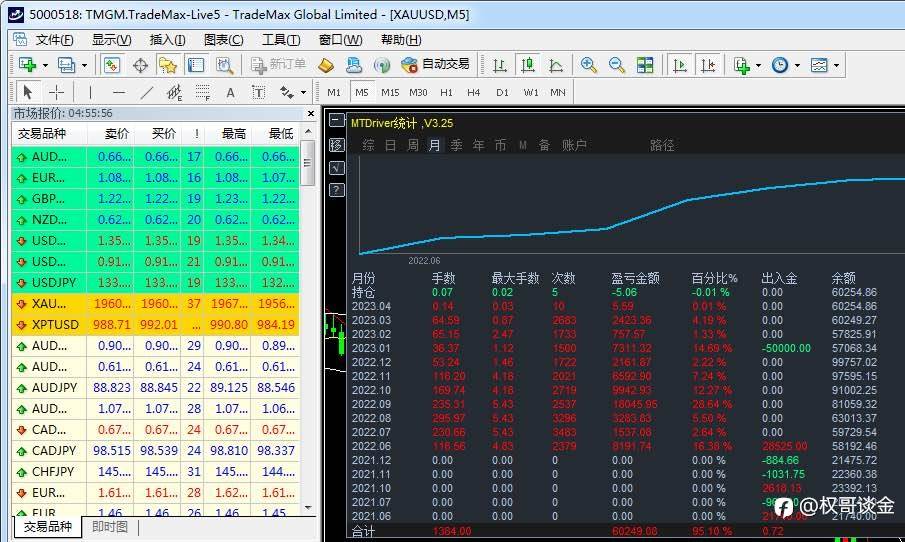The image size is (905, 542).
Task: Select the arrow cursor tool
Action: (x=27, y=92)
